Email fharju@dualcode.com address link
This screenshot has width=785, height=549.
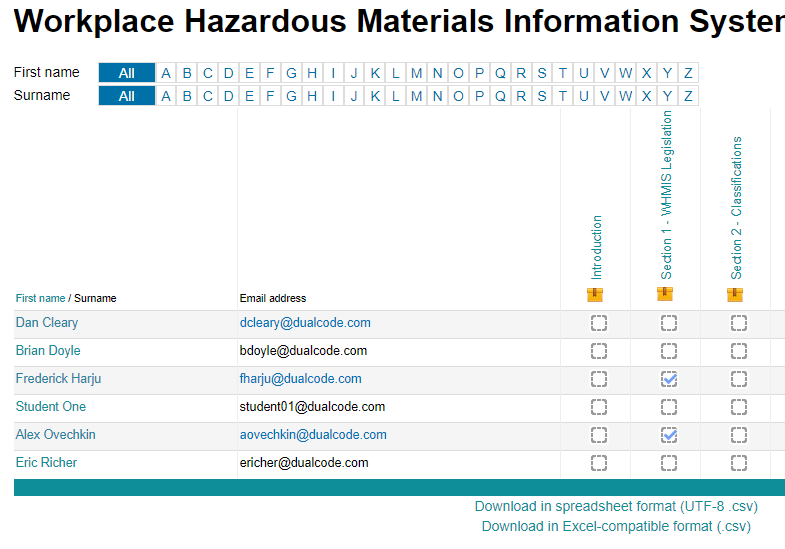coord(300,379)
